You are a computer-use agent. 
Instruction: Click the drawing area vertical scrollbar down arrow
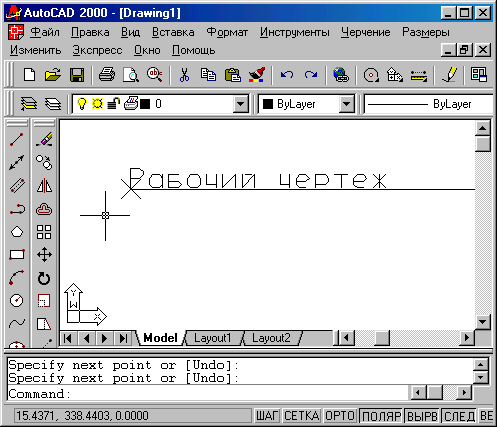(x=483, y=322)
